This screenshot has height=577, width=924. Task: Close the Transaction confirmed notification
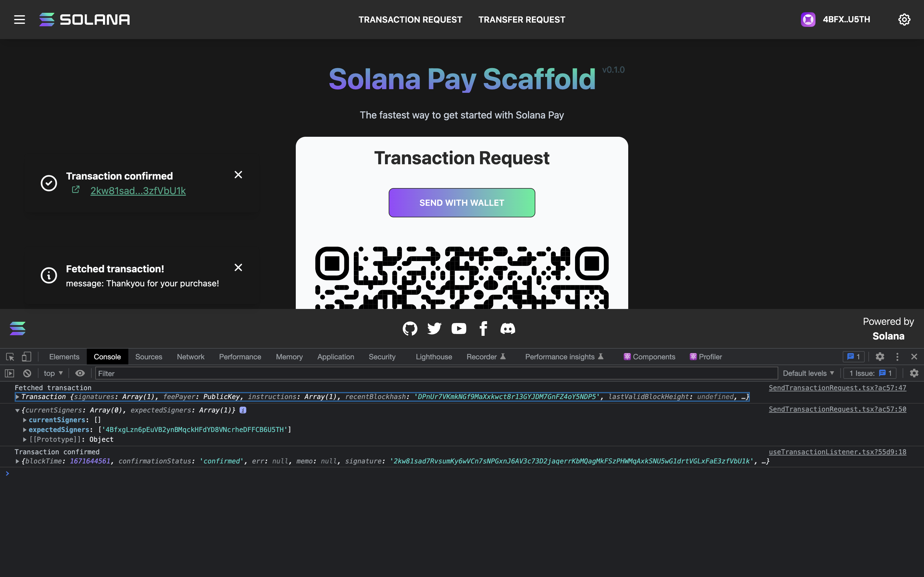click(238, 174)
